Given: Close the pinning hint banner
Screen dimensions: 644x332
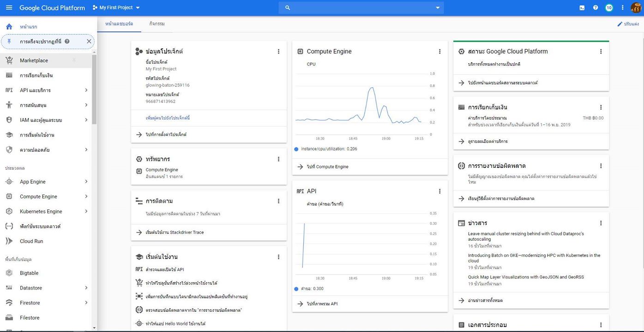Looking at the screenshot, I should pos(89,41).
